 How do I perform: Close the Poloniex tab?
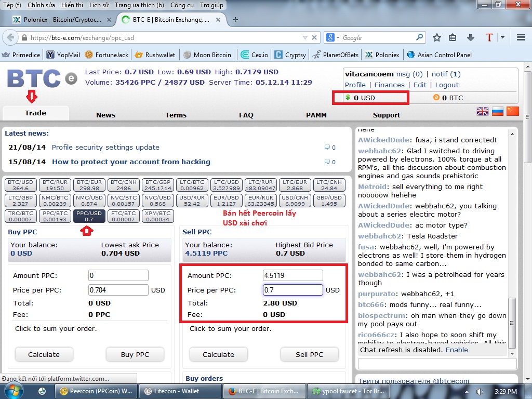109,20
